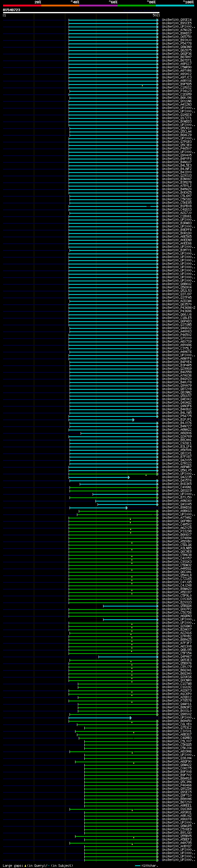The height and width of the screenshot is (868, 197).
Task: Select the UniRef100_A4S2N3 label
Action: (177, 104)
